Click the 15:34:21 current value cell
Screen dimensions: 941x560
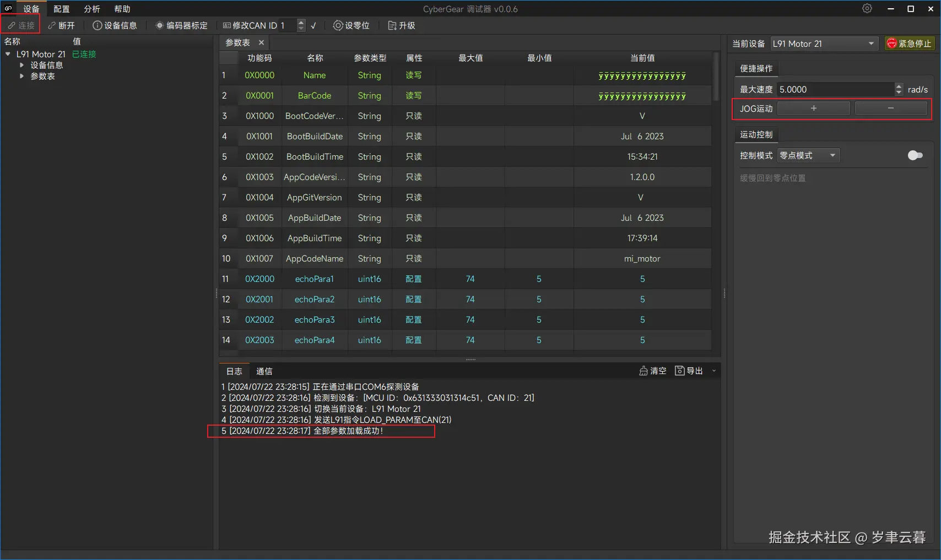tap(642, 157)
